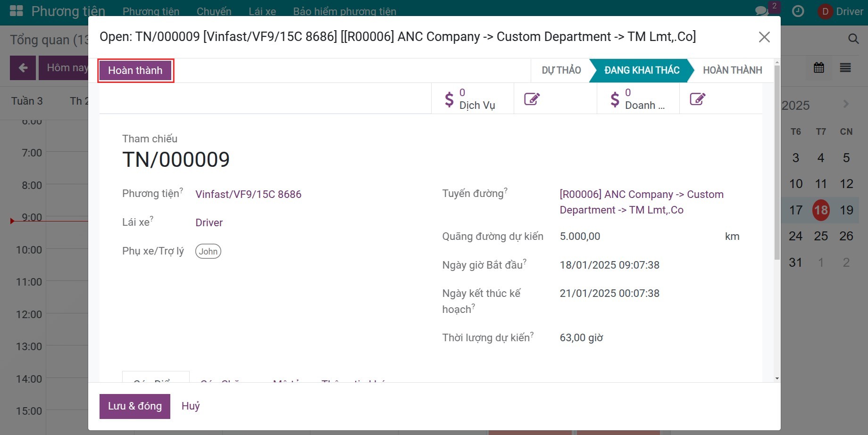
Task: Close the trip dialog with X
Action: click(x=764, y=37)
